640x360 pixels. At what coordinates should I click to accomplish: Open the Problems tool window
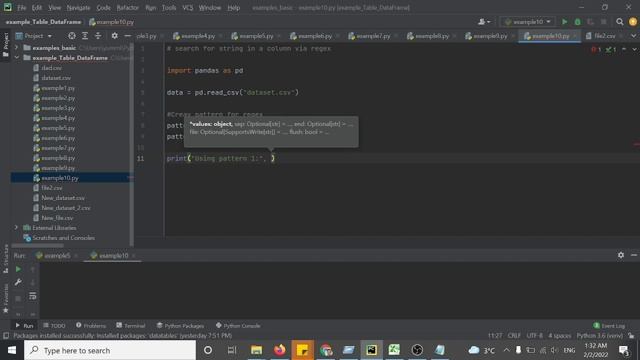coord(91,326)
